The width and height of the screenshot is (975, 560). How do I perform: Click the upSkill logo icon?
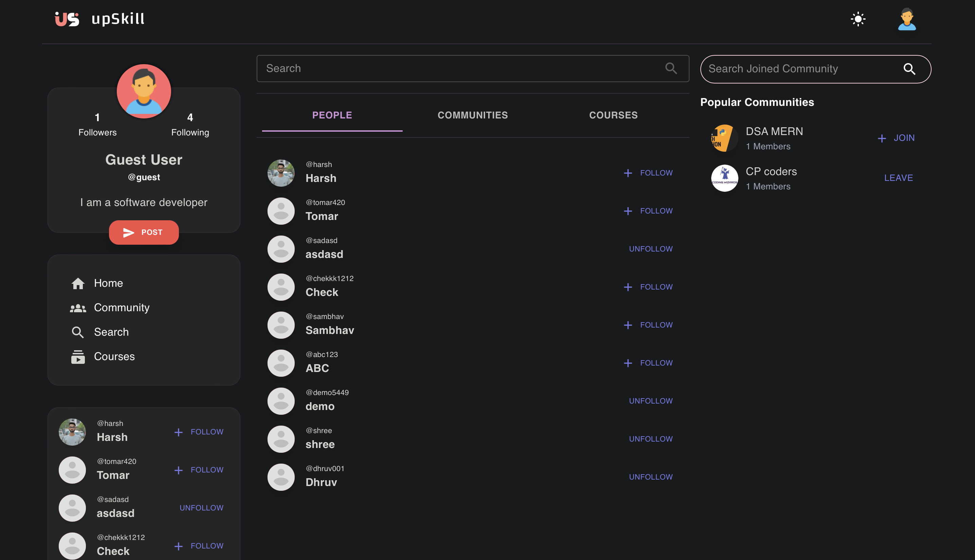[x=67, y=18]
